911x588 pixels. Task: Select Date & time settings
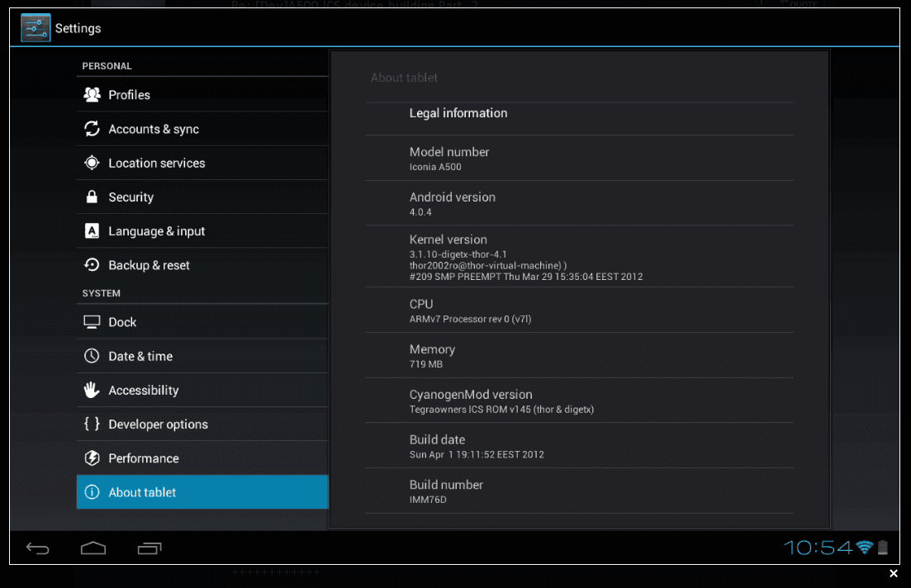point(202,356)
